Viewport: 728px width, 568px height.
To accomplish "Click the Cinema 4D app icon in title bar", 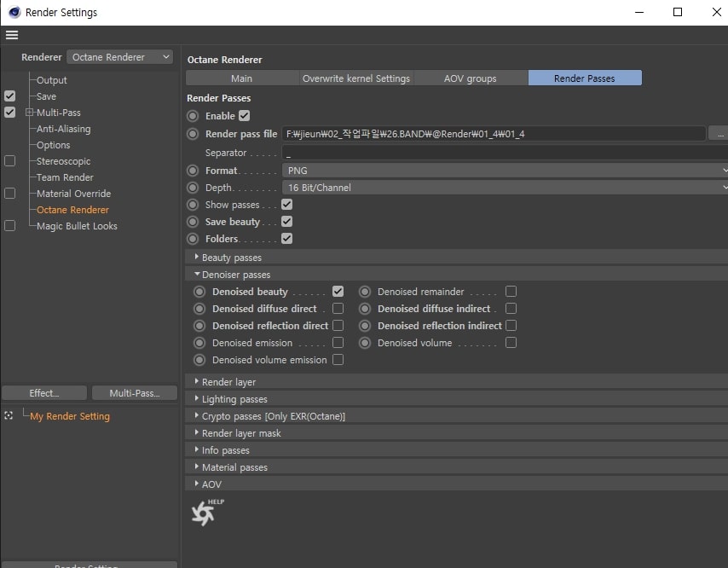I will click(14, 12).
